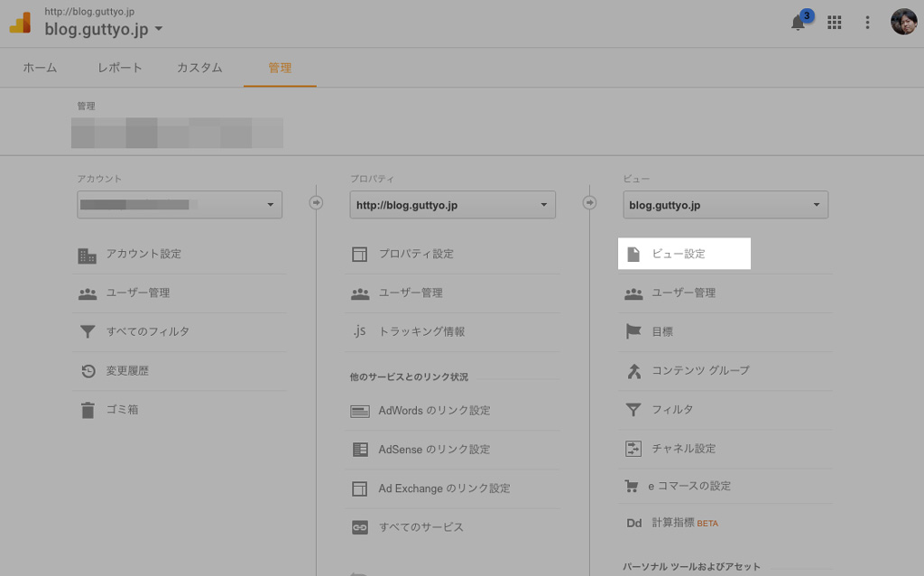Open AdWords のリンク設定
The height and width of the screenshot is (576, 924).
coord(434,411)
